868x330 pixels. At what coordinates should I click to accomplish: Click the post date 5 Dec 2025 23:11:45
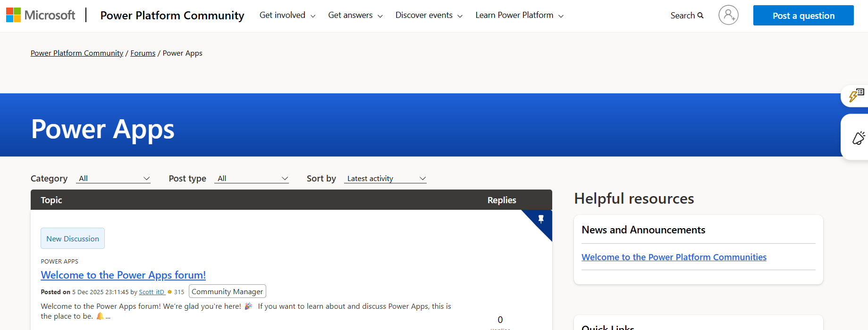tap(101, 292)
